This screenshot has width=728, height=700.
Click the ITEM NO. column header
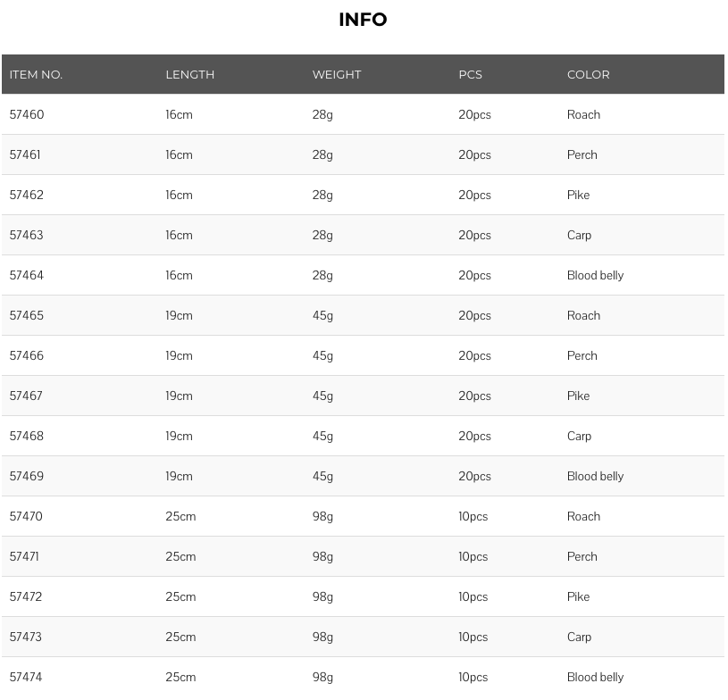tap(36, 75)
